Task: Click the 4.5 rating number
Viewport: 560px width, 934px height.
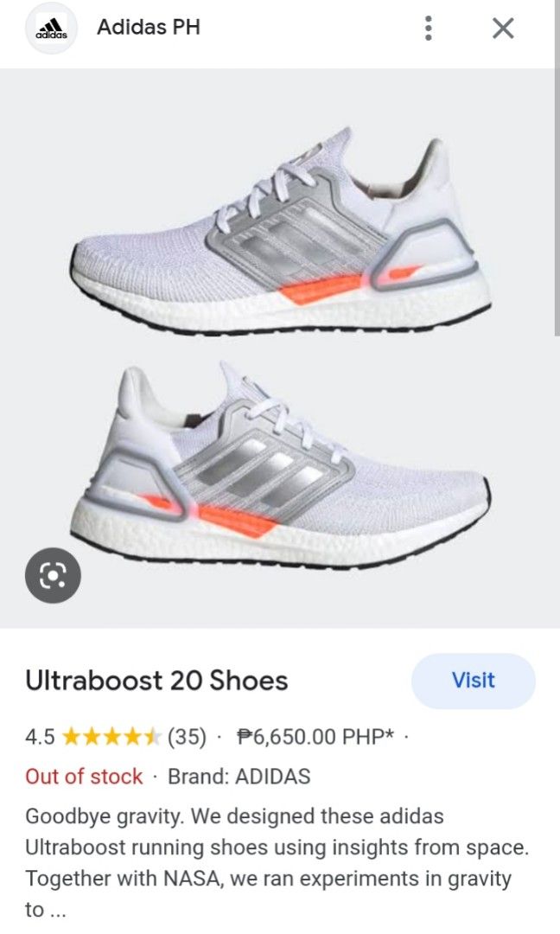Action: (x=40, y=737)
